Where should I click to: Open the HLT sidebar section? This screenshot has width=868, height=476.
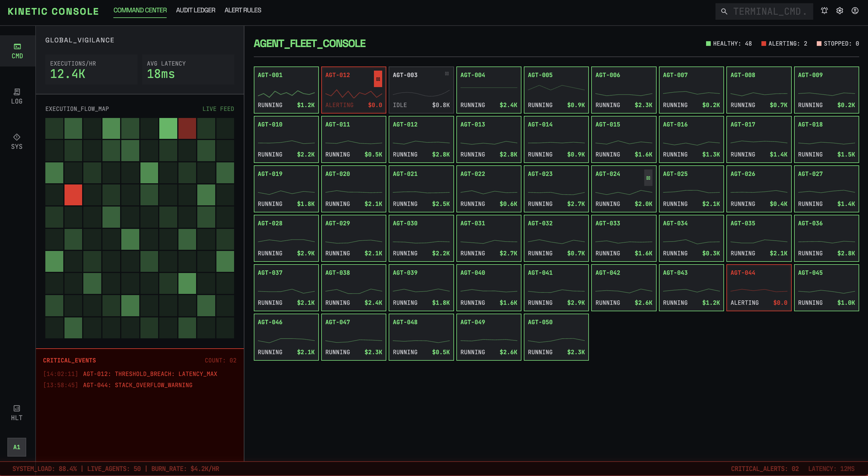pos(17,413)
